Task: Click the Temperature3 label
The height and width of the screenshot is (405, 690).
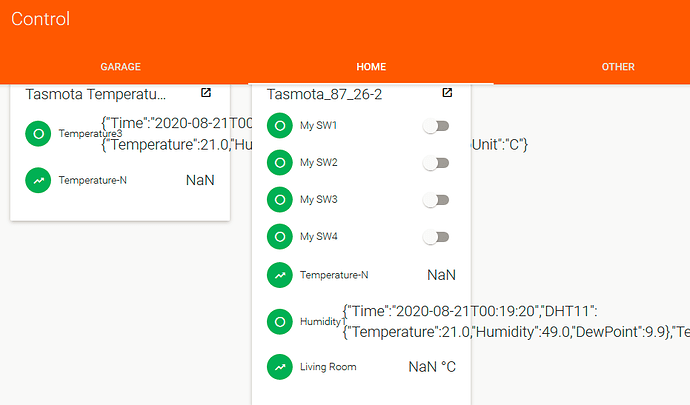Action: coord(90,133)
